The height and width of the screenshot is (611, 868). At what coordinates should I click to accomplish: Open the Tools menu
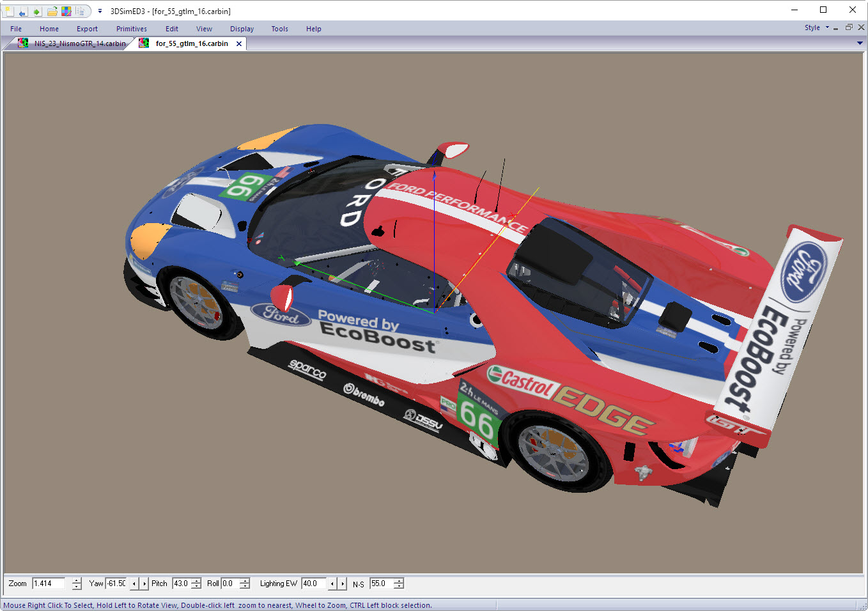point(279,29)
